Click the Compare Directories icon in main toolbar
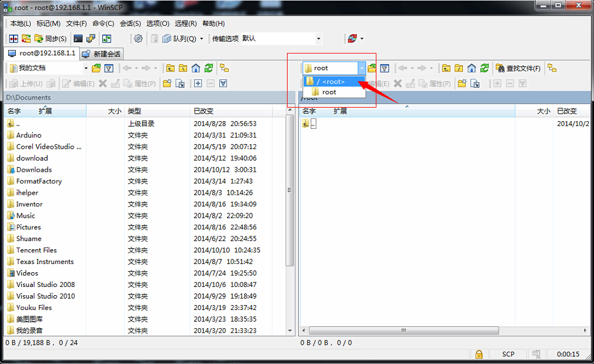 14,39
